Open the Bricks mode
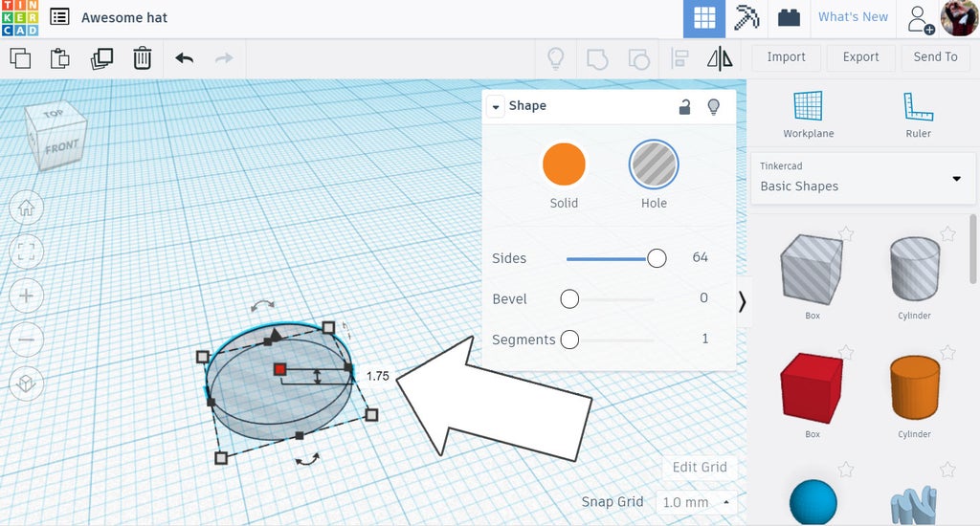This screenshot has width=980, height=526. (x=789, y=17)
